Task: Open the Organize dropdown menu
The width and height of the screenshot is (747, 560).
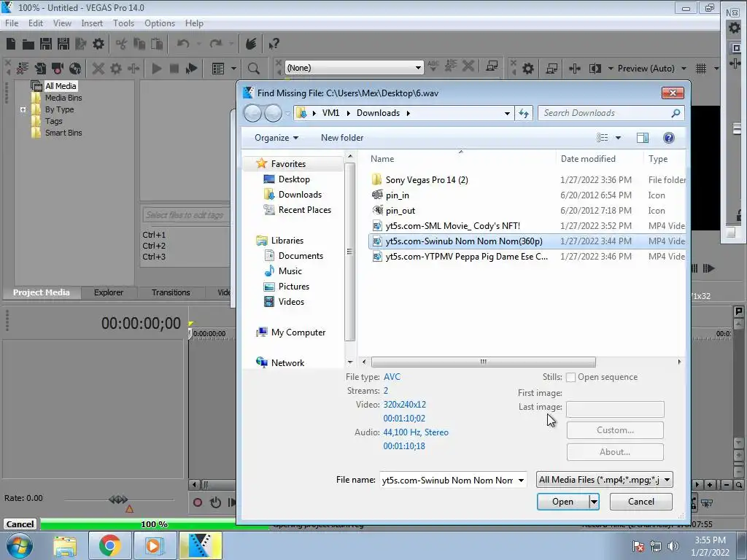Action: click(276, 138)
